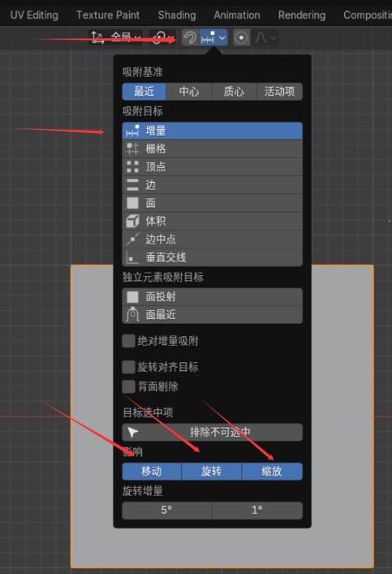Switch to Texture Paint workspace tab
392x574 pixels.
click(x=108, y=15)
